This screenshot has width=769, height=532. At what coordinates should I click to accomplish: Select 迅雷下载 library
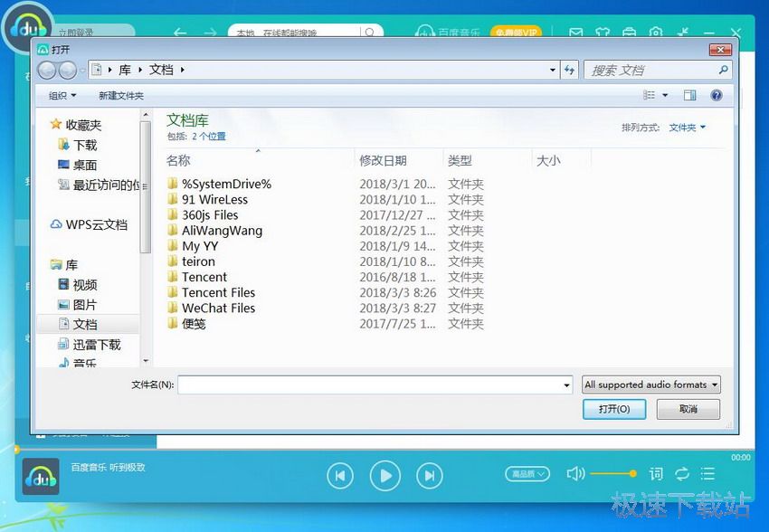[x=90, y=344]
